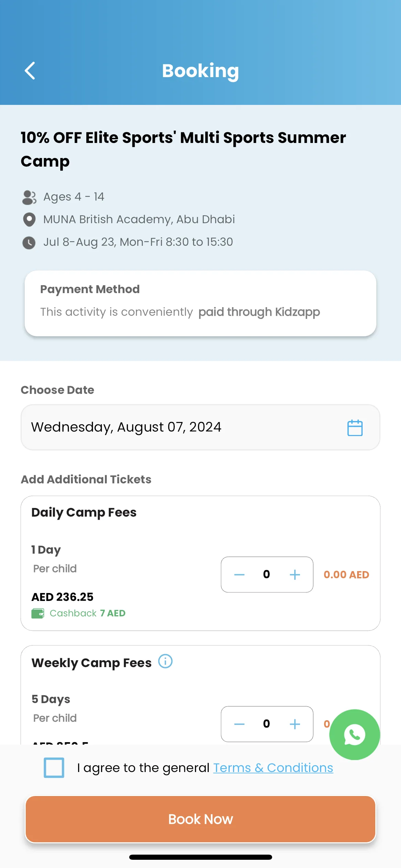Tap the Book Now button

200,819
